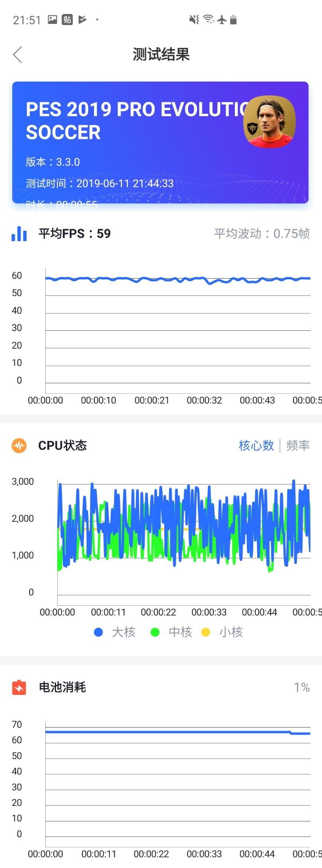
Task: Tap the PES 2019 game icon
Action: (270, 121)
